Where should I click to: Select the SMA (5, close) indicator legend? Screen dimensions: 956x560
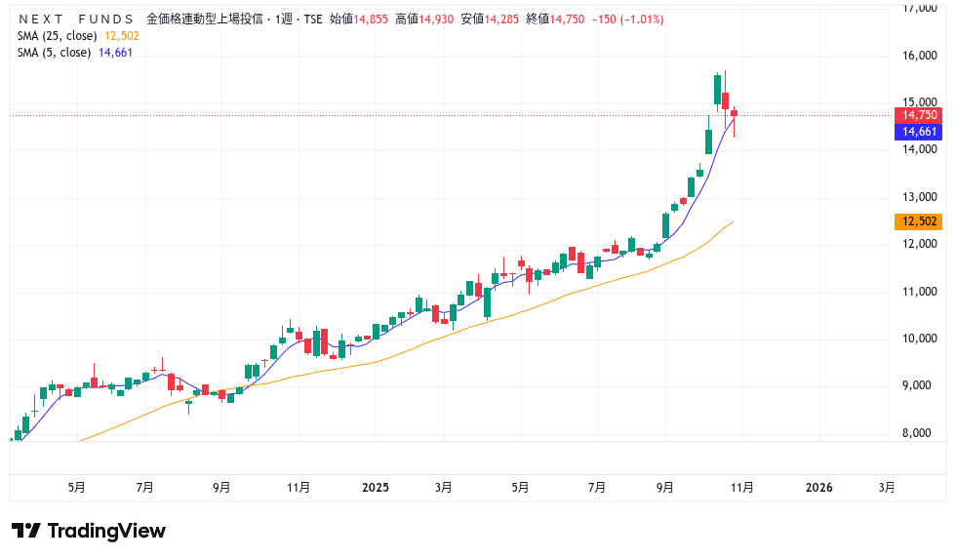pyautogui.click(x=54, y=52)
